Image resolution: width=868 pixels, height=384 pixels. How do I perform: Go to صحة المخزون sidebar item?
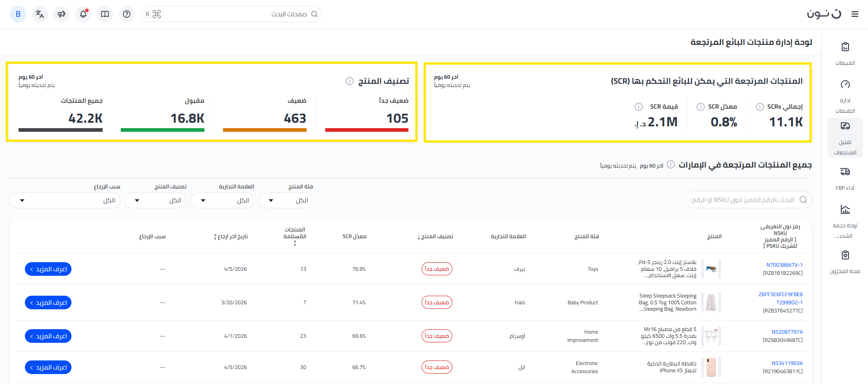pos(844,262)
